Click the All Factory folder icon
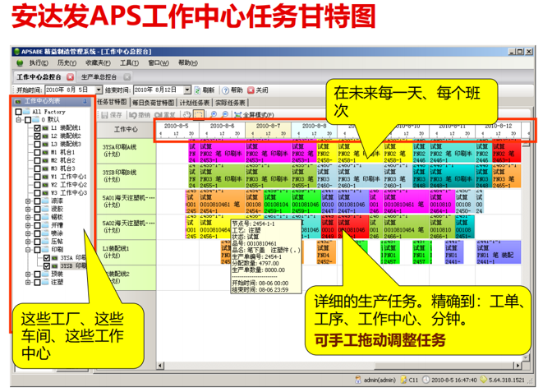This screenshot has height=392, width=543. (26, 112)
